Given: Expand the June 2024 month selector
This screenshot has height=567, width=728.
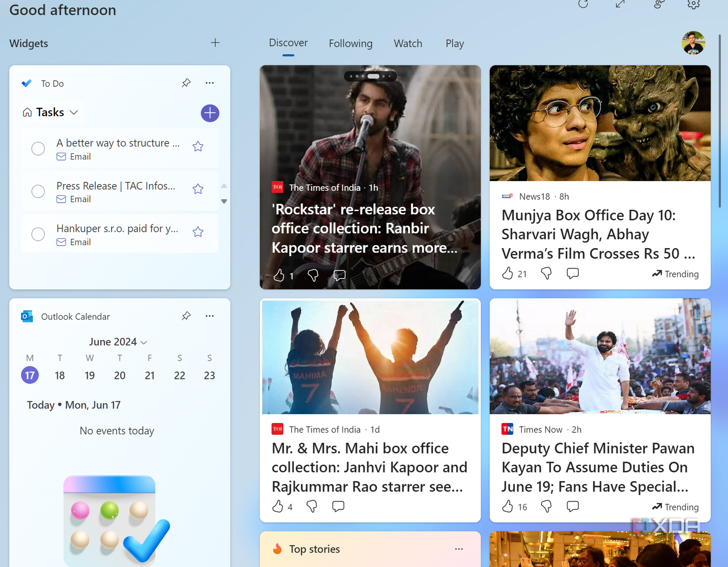Looking at the screenshot, I should click(144, 342).
